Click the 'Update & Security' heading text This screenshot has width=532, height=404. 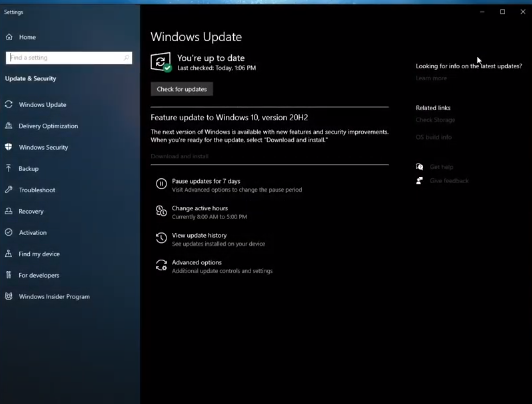(31, 78)
